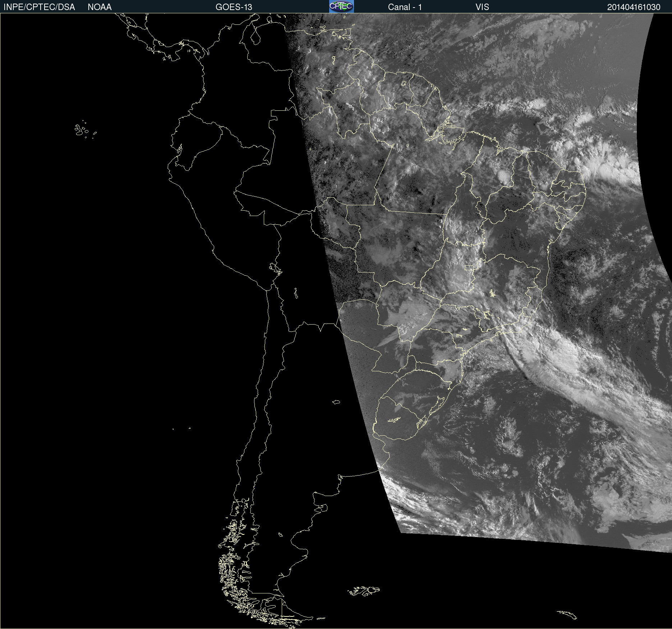
Task: Select the GOES-13 satellite label
Action: [234, 7]
